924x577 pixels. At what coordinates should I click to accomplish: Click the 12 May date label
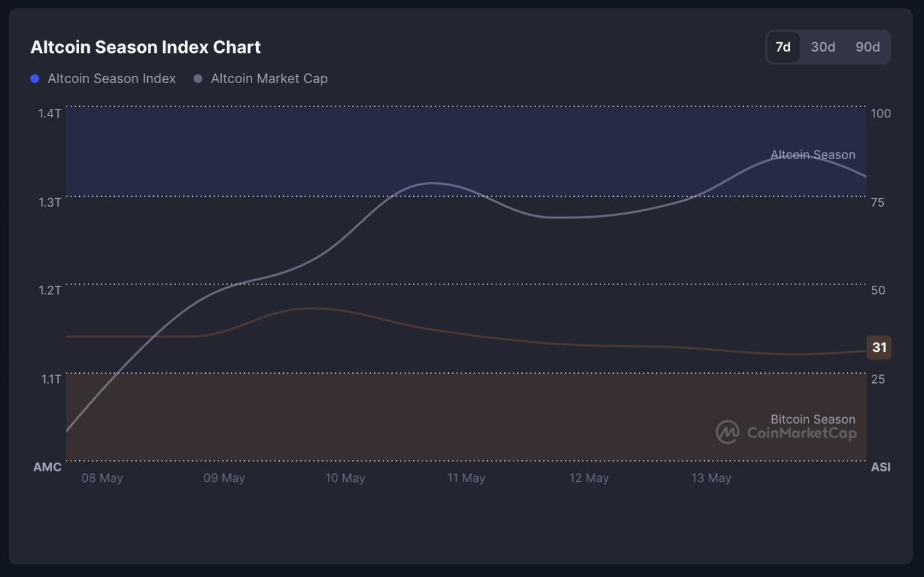tap(589, 478)
